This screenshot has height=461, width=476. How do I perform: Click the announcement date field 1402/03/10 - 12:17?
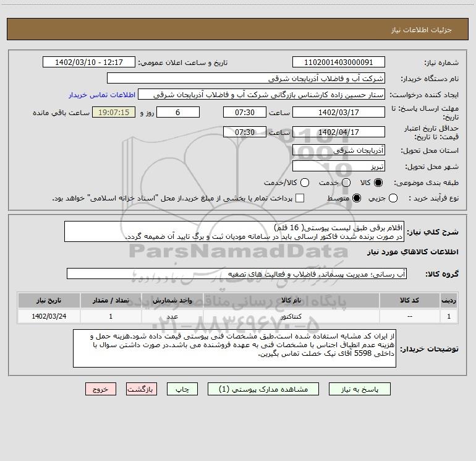click(89, 62)
